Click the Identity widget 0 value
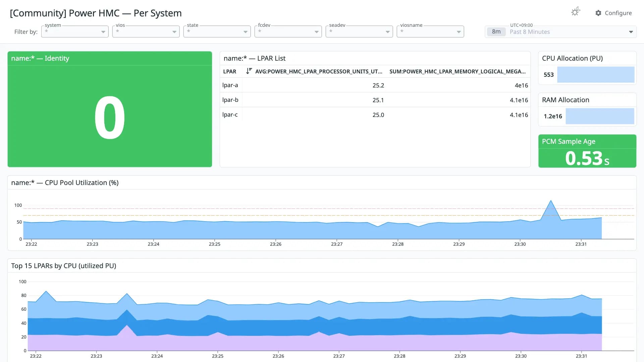Viewport: 644px width, 362px height. [110, 118]
